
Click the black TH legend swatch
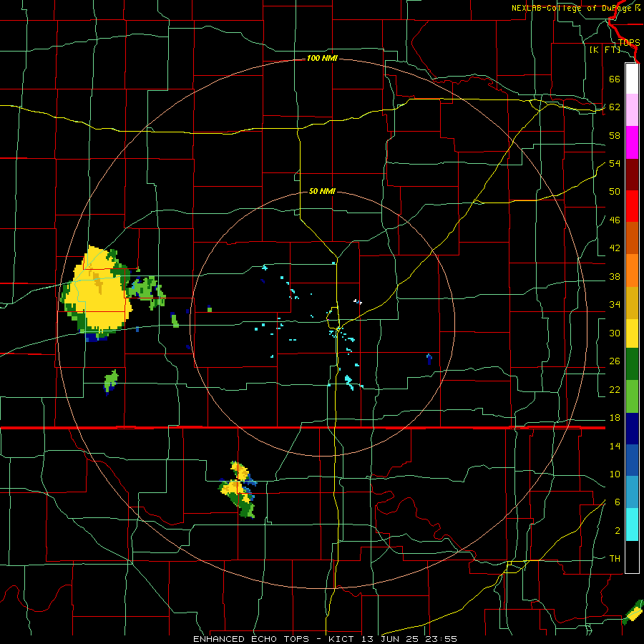click(632, 557)
